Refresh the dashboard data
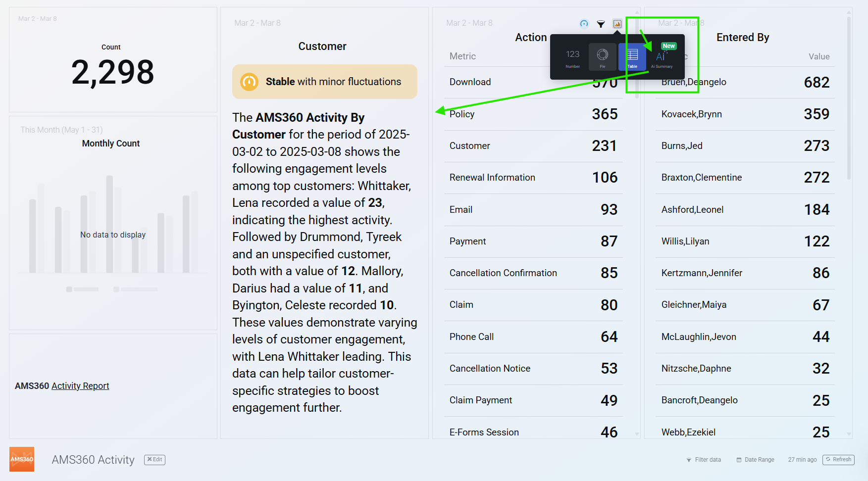 coord(838,460)
